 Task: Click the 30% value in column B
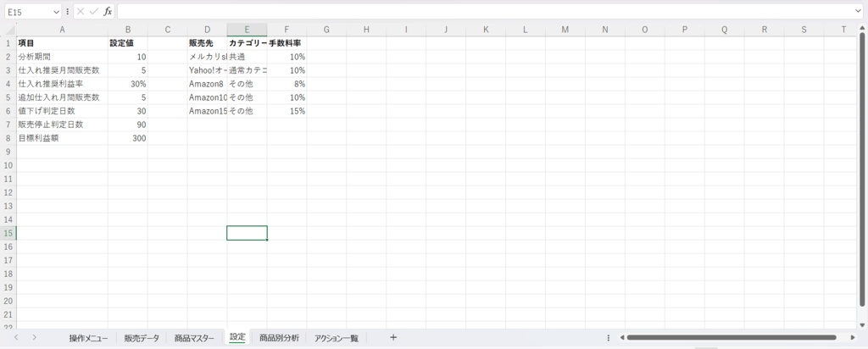[127, 84]
